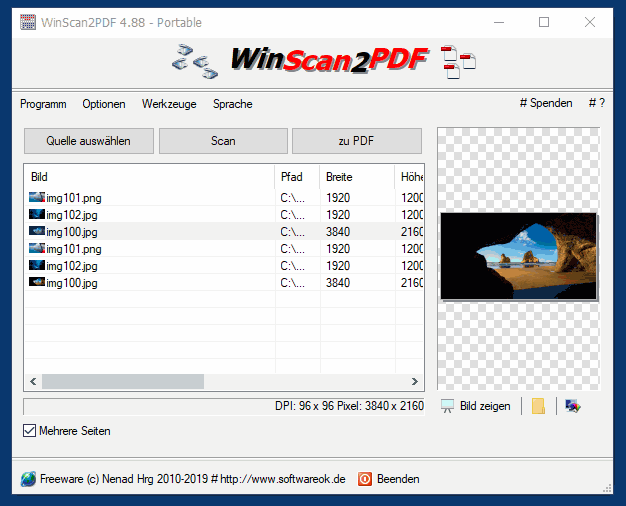Screen dimensions: 626x506
Task: Open the Optionen menu
Action: (104, 104)
